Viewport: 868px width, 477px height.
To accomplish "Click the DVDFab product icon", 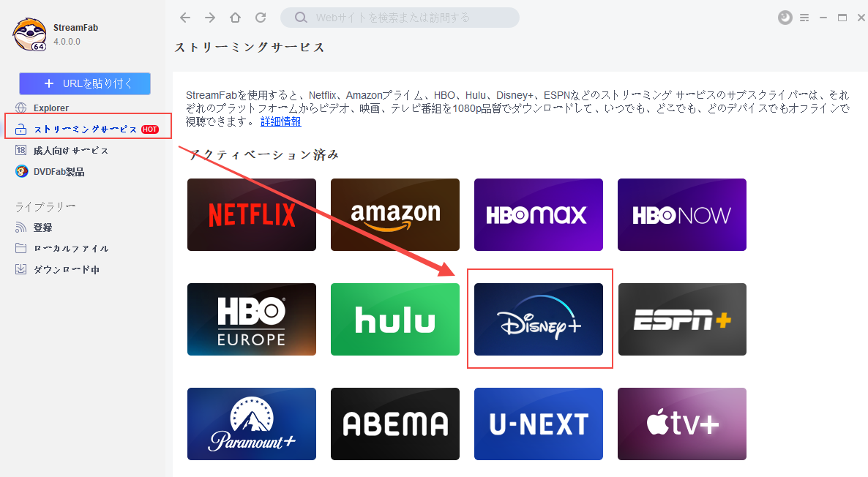I will [21, 171].
